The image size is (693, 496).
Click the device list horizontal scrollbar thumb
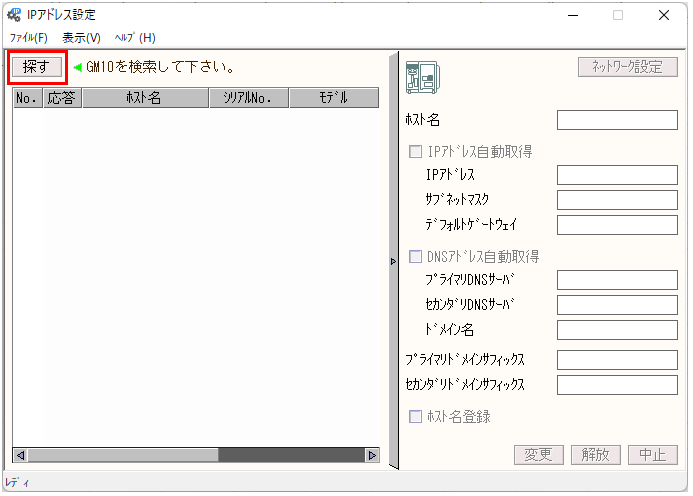[x=123, y=455]
